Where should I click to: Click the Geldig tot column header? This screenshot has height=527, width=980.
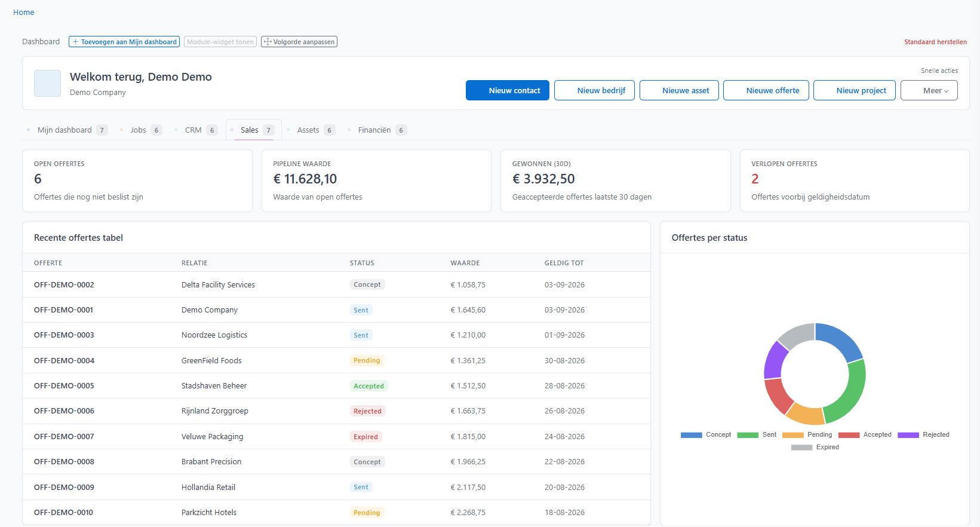pyautogui.click(x=564, y=263)
